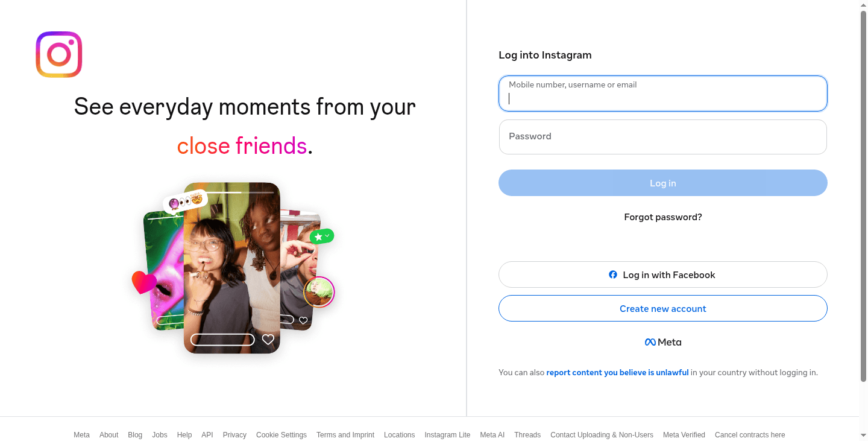Click the Instagram logo icon
This screenshot has height=441, width=868.
click(59, 54)
